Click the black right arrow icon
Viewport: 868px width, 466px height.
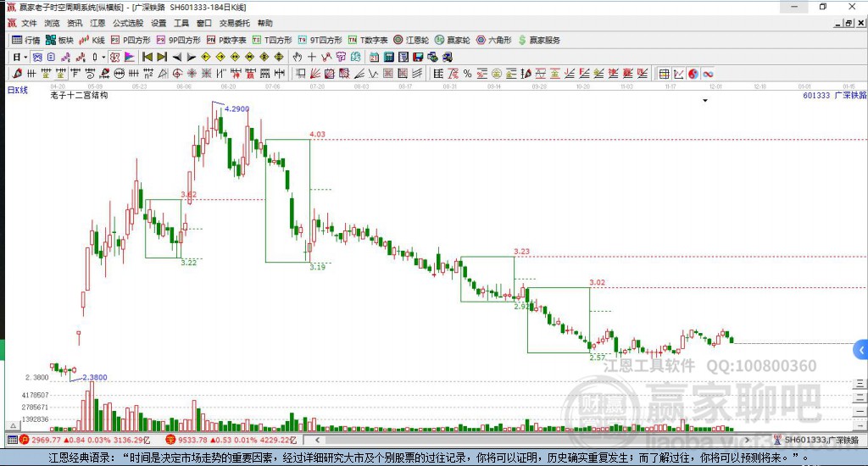click(x=191, y=57)
